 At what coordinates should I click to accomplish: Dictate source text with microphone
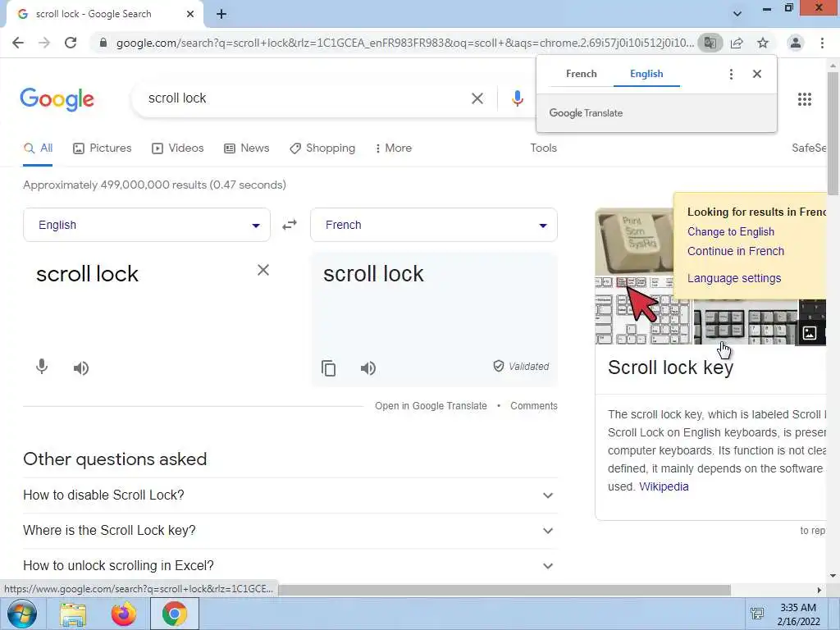click(42, 367)
